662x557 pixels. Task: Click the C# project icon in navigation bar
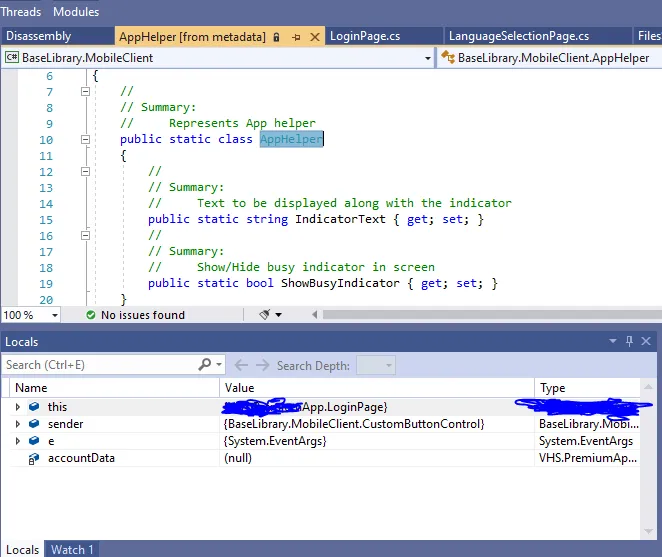click(x=12, y=57)
